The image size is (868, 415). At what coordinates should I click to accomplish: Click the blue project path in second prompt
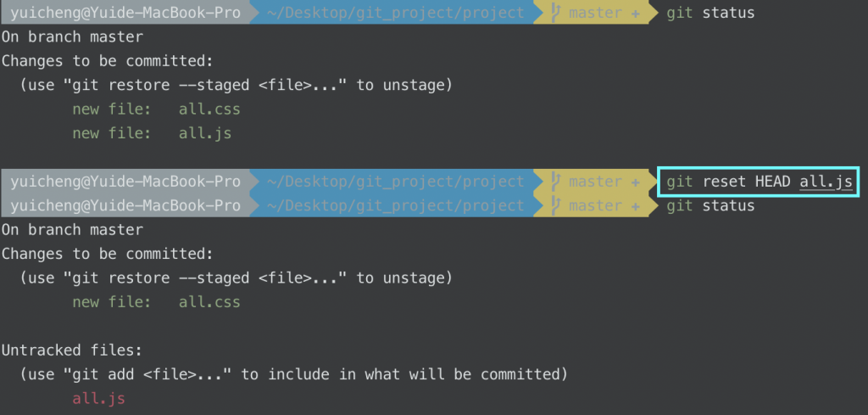coord(395,182)
